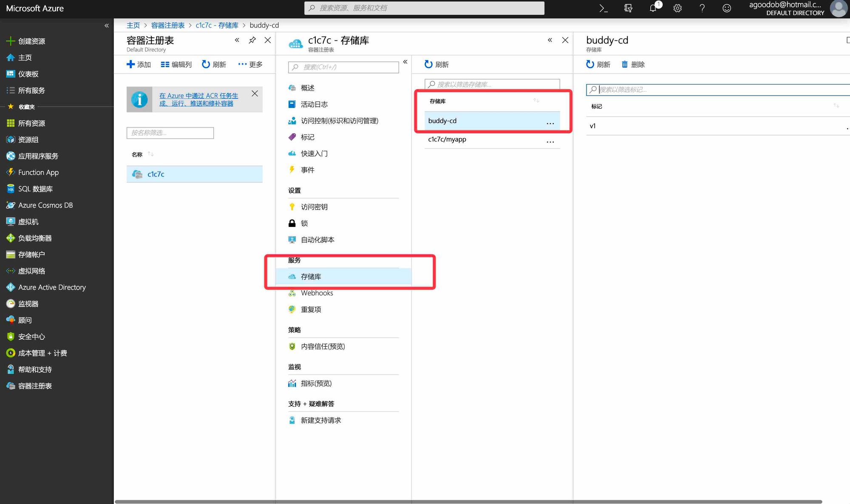Open Cloud Shell terminal icon

(x=603, y=8)
